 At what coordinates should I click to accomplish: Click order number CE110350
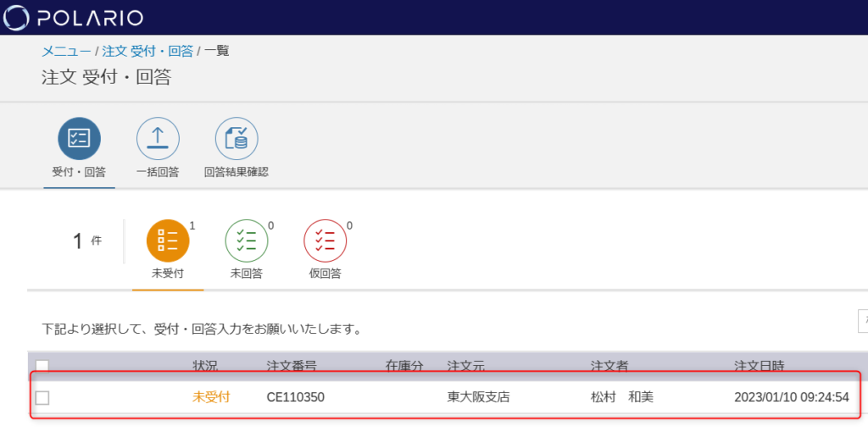[x=296, y=397]
